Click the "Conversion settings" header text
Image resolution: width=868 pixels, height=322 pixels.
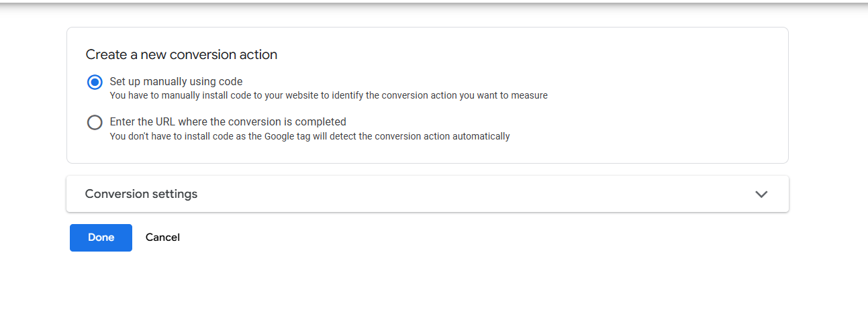[141, 194]
